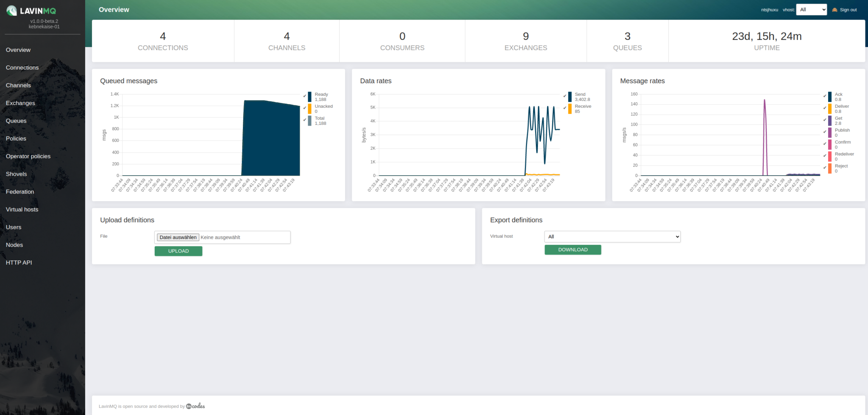Click 'Datei auswählen' file chooser button
The height and width of the screenshot is (415, 868).
click(x=178, y=237)
